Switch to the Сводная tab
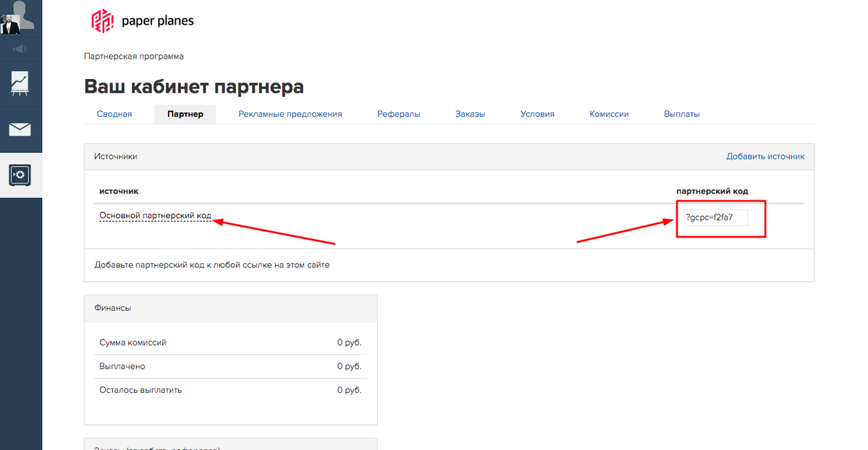868x450 pixels. pyautogui.click(x=114, y=114)
